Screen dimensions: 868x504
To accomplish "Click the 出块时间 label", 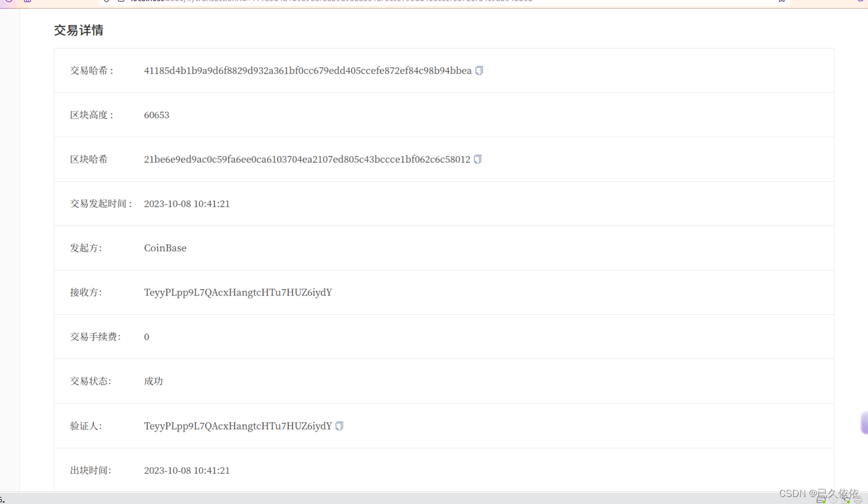I will [91, 470].
